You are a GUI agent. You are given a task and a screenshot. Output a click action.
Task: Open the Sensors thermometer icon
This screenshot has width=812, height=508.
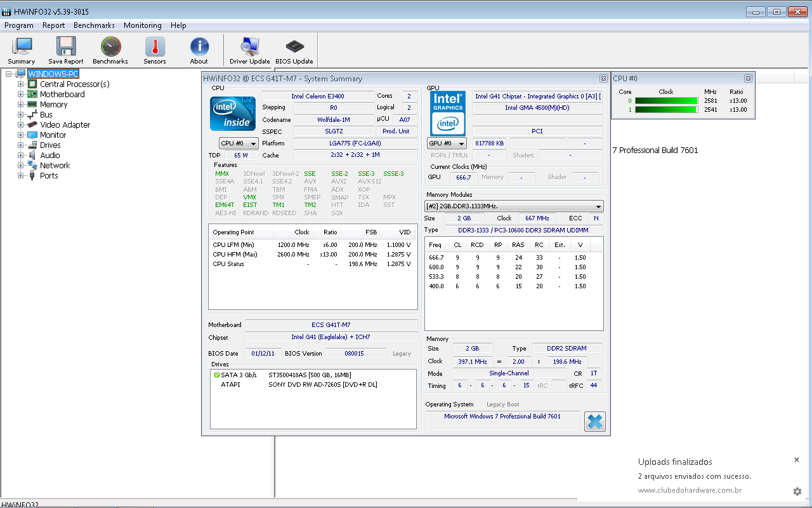155,50
